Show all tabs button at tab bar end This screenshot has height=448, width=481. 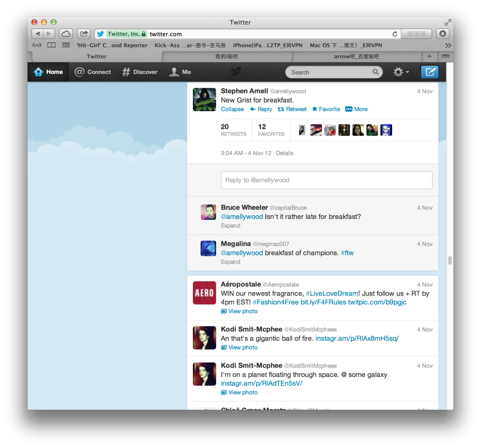pos(445,56)
